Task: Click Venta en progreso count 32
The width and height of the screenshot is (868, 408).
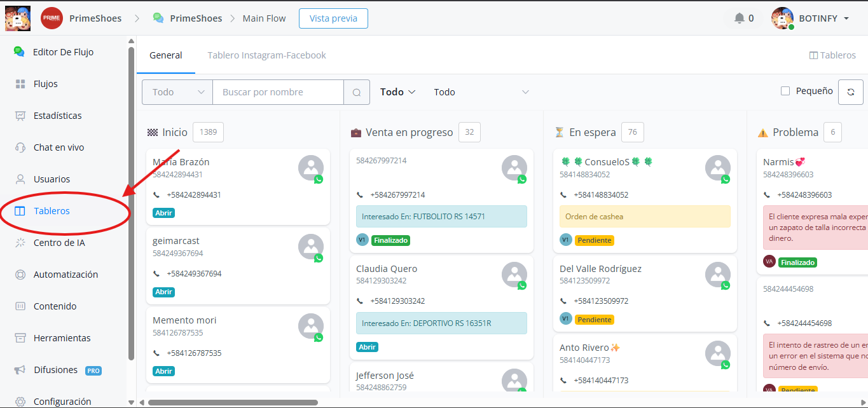Action: coord(469,132)
